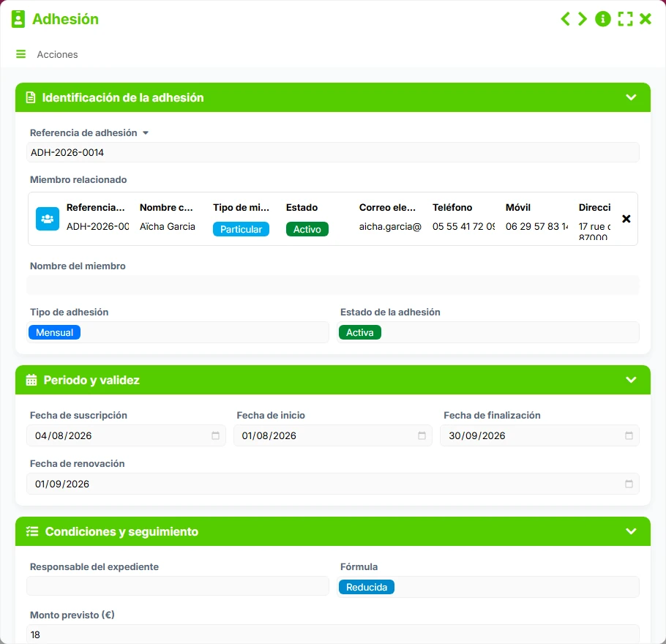The image size is (666, 644).
Task: Click the member group icon in related member card
Action: coord(47,219)
